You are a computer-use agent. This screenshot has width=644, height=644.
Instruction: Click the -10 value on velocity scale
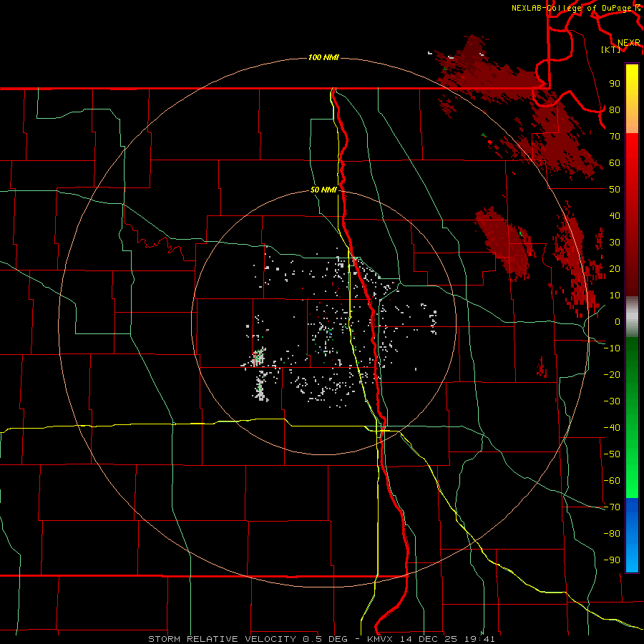[612, 348]
